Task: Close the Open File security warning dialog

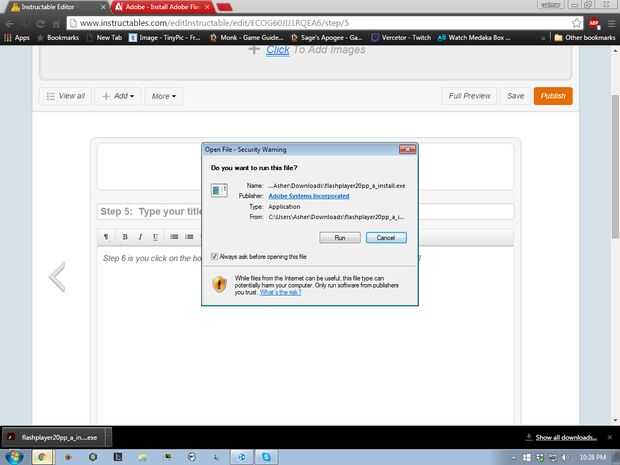Action: click(x=407, y=149)
